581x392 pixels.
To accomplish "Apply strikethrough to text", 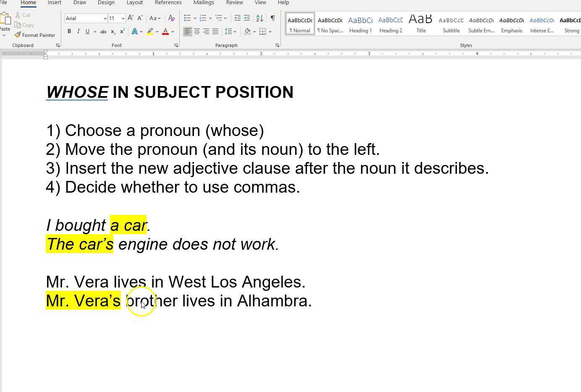I will pyautogui.click(x=103, y=31).
